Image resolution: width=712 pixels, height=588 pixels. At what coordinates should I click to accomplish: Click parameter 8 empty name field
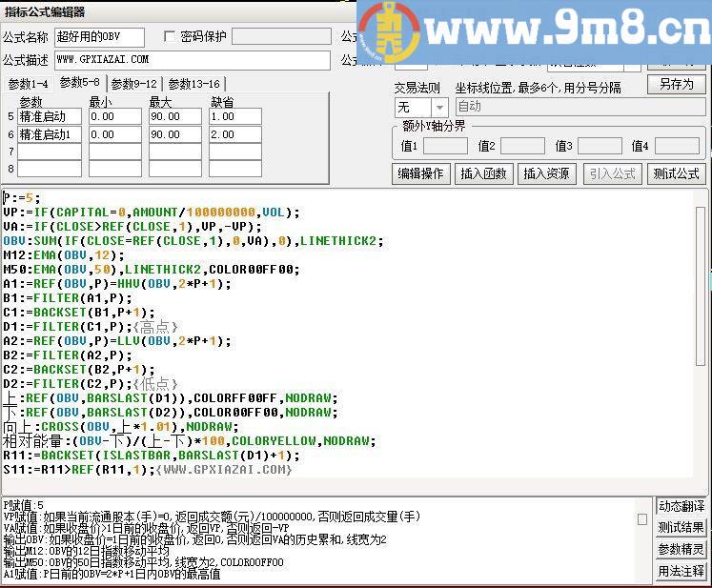coord(50,169)
